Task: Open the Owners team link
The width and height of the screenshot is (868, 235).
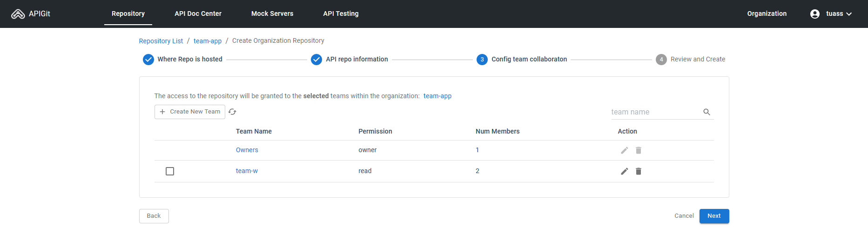Action: coord(247,150)
